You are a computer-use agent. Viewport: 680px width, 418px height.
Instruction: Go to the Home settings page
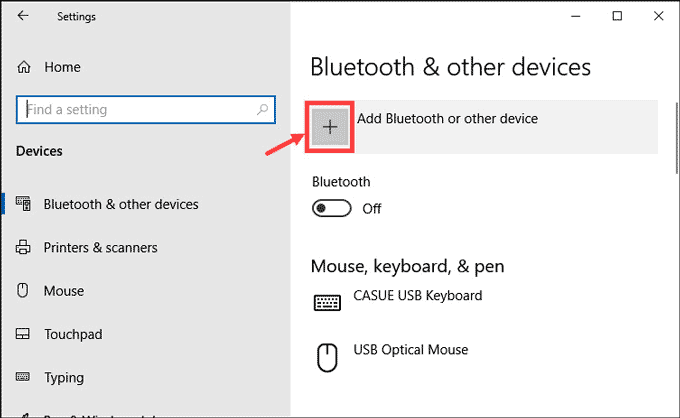point(62,67)
